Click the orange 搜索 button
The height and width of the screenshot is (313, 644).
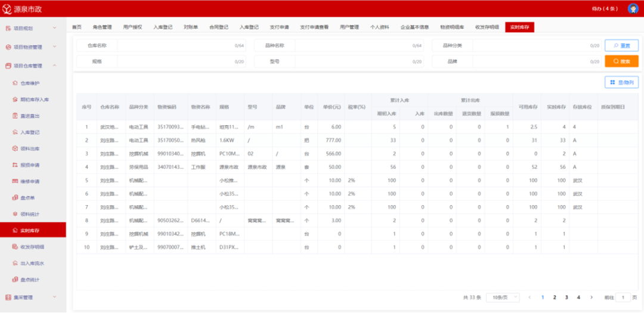tap(621, 61)
